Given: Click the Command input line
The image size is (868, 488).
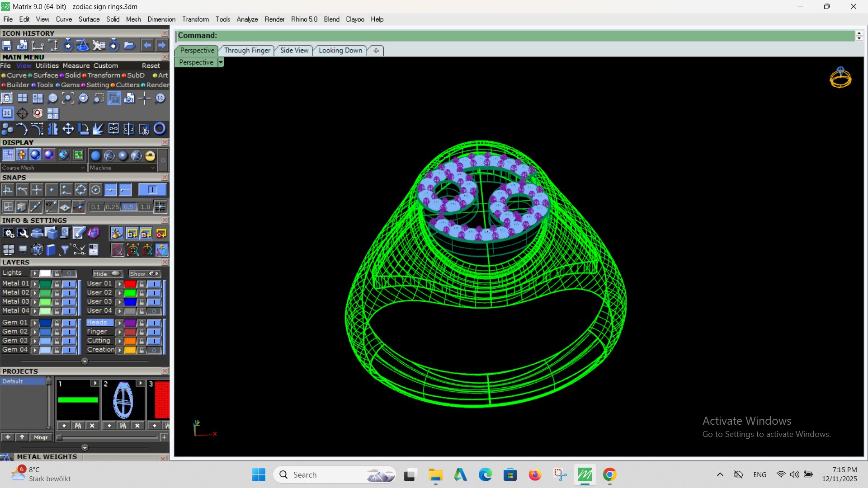Looking at the screenshot, I should (x=515, y=36).
